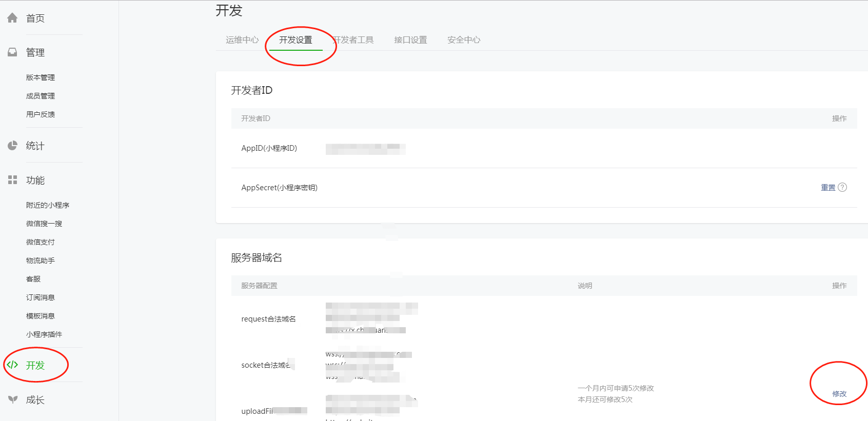Click the grid icon beside 功能
This screenshot has height=421, width=868.
(x=12, y=180)
